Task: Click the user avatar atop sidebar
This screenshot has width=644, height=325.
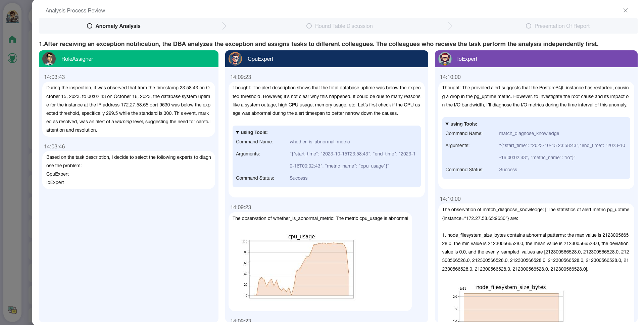Action: click(12, 16)
